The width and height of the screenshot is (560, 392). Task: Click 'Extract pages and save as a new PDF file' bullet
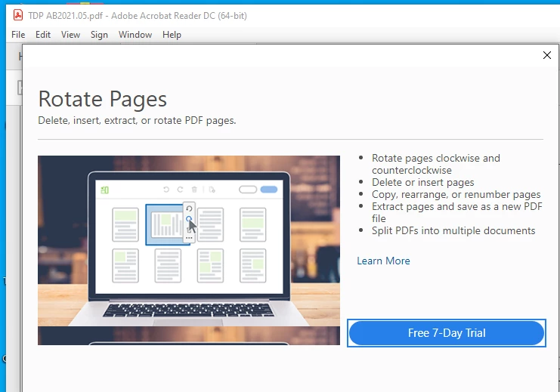coord(457,212)
